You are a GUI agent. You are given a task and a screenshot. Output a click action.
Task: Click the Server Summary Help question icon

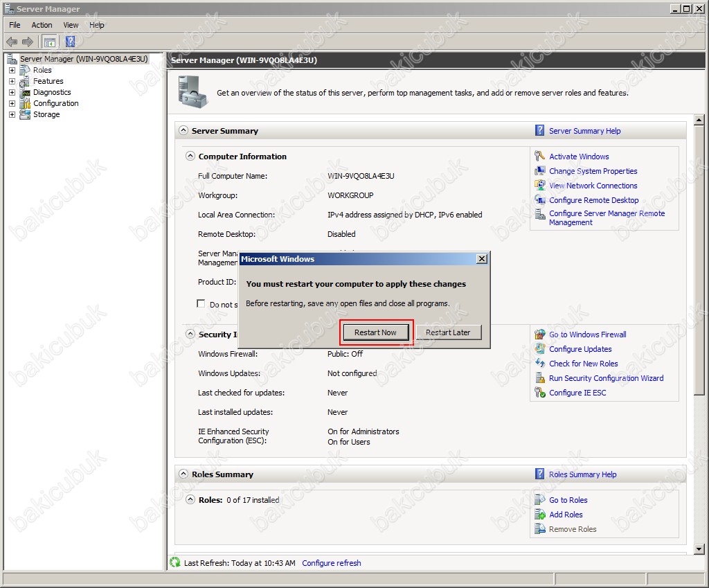539,130
